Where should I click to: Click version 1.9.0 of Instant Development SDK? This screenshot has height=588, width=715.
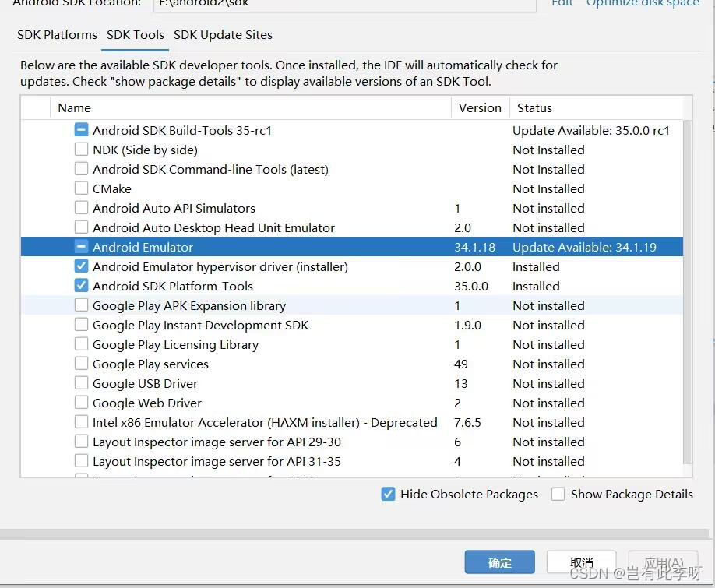467,325
